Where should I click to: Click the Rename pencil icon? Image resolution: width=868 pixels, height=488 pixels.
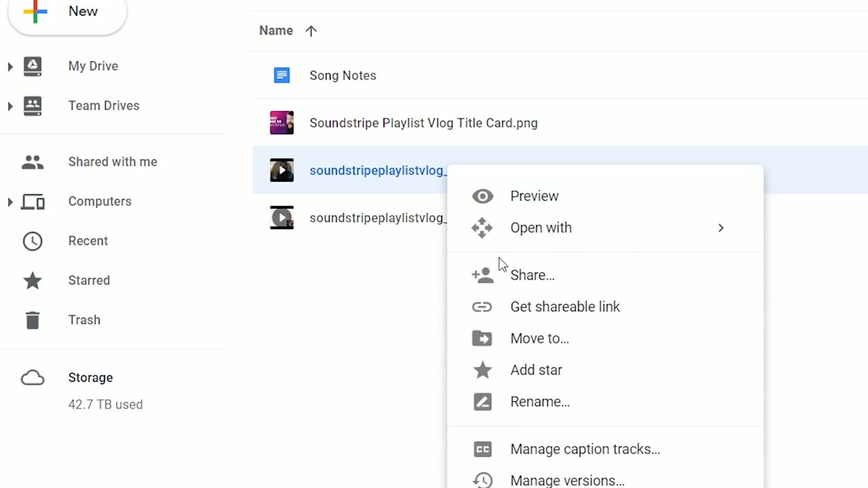[x=482, y=402]
